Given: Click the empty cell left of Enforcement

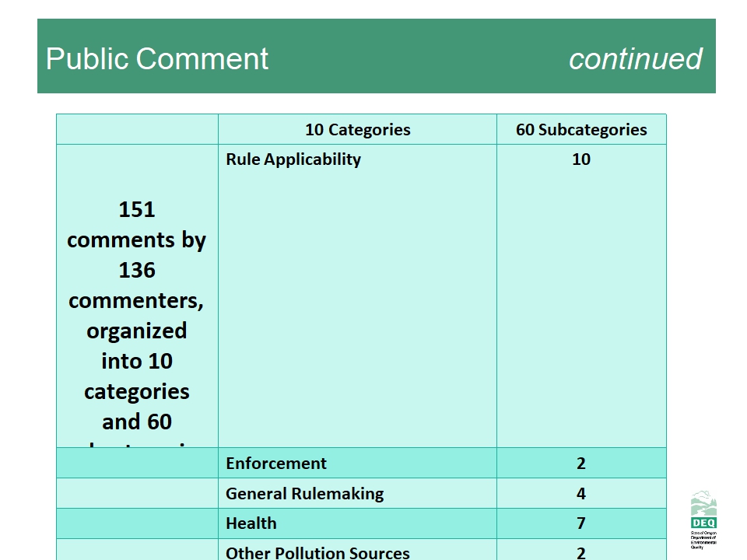Looking at the screenshot, I should pyautogui.click(x=137, y=464).
